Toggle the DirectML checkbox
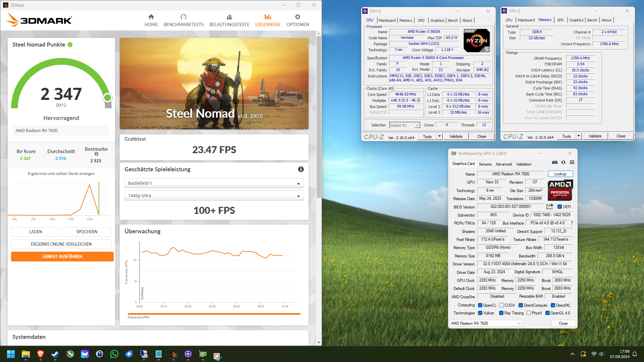The image size is (644, 362). tap(553, 305)
